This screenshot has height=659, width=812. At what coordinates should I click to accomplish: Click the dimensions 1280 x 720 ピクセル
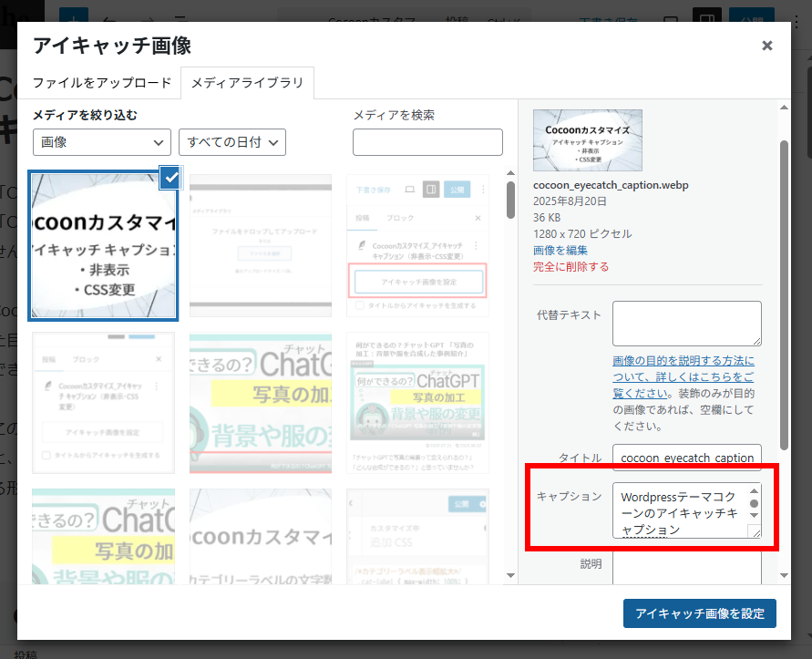[x=582, y=233]
